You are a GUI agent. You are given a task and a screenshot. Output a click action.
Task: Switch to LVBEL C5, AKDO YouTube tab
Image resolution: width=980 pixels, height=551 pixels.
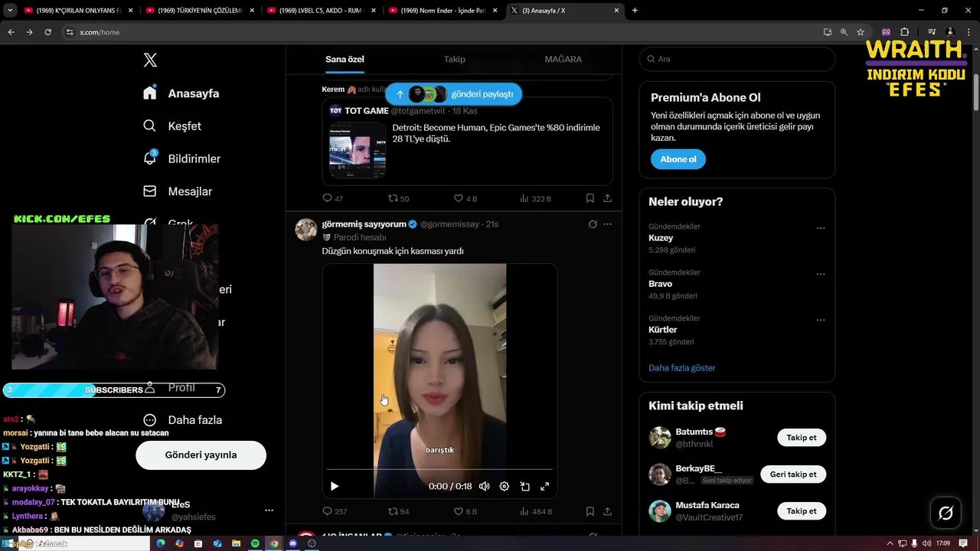(x=321, y=10)
